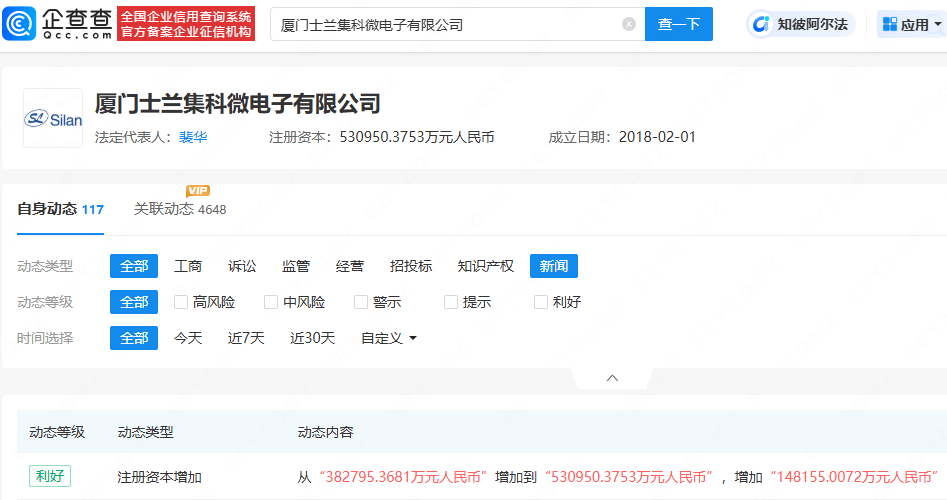Switch to the 自身动态 117 tab

[60, 210]
